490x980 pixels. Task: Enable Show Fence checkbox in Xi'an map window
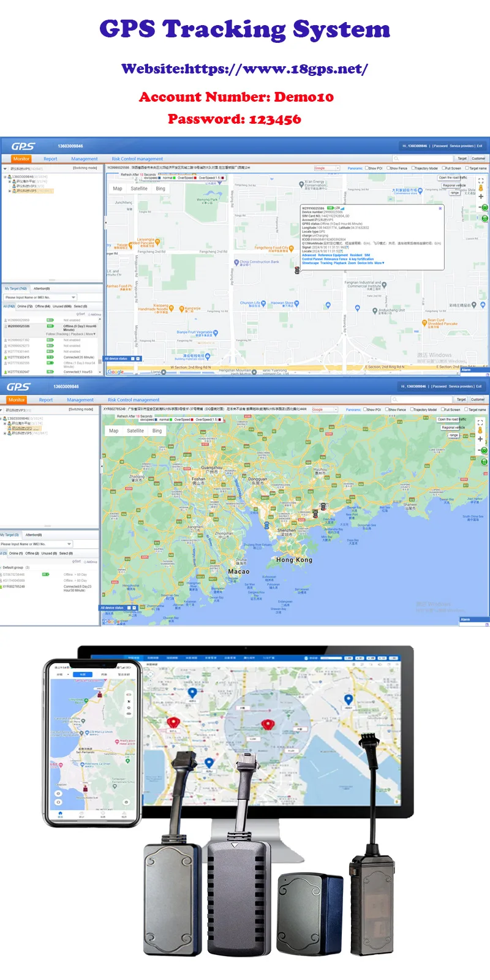tap(388, 168)
